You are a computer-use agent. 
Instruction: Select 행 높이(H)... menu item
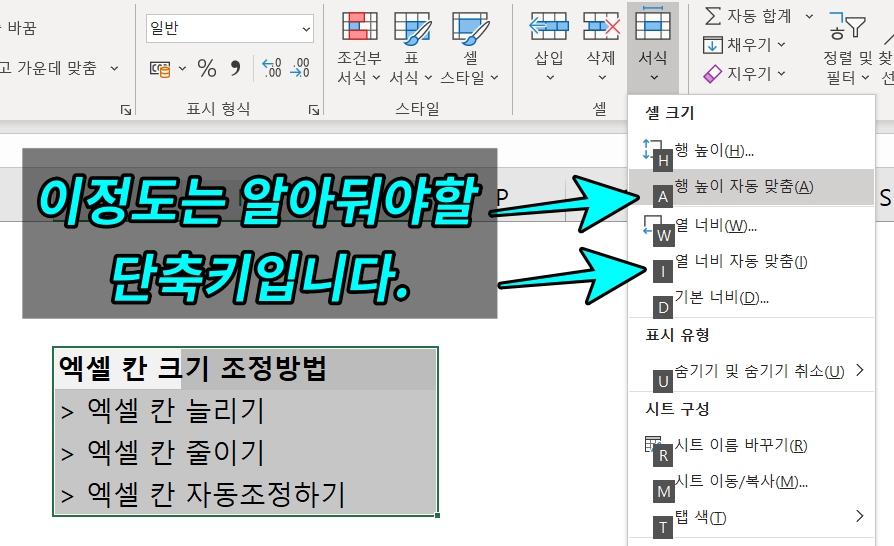pyautogui.click(x=751, y=150)
